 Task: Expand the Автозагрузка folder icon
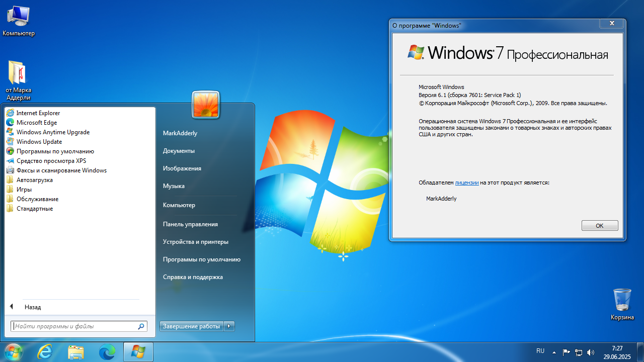tap(10, 180)
